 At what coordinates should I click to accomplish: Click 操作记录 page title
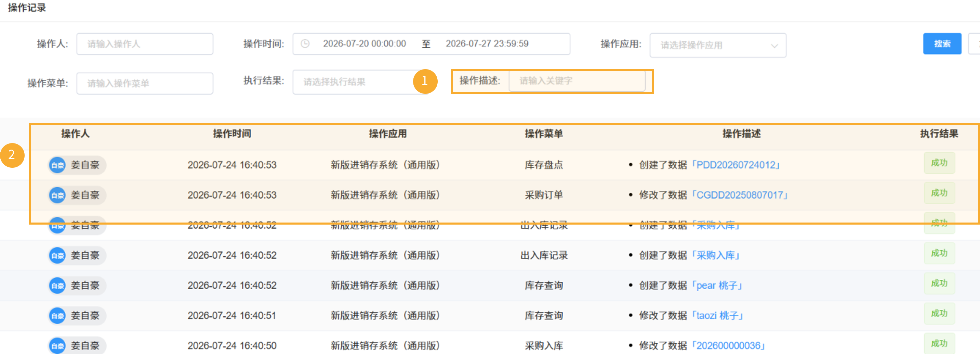(x=27, y=8)
